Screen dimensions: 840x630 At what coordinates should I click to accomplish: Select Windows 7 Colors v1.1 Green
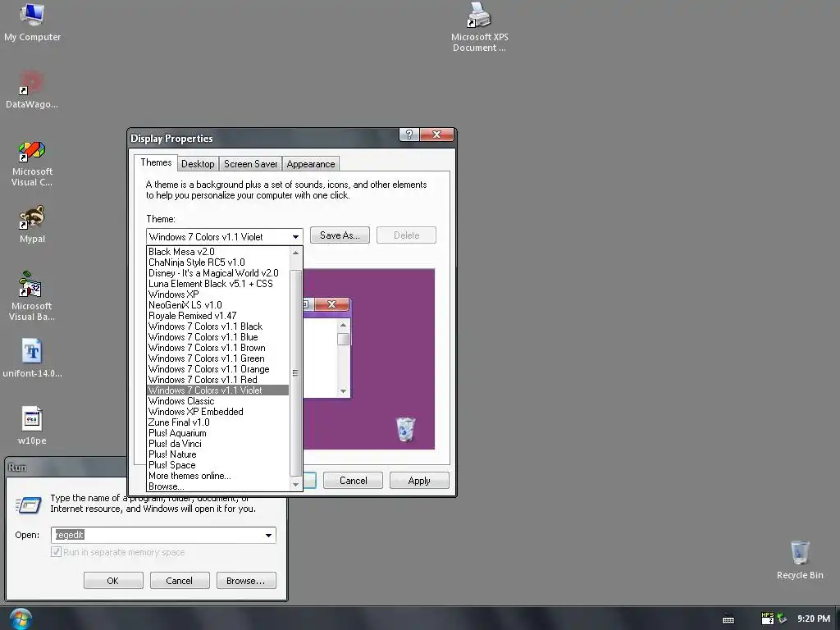pyautogui.click(x=217, y=358)
